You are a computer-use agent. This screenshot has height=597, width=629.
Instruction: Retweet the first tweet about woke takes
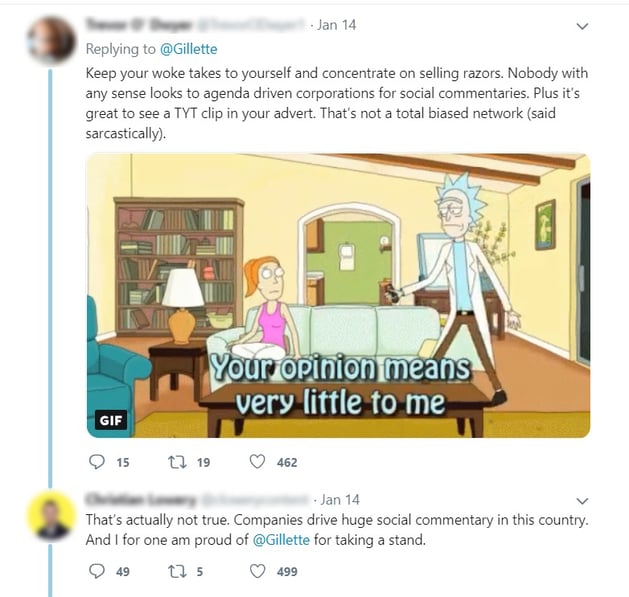coord(177,462)
